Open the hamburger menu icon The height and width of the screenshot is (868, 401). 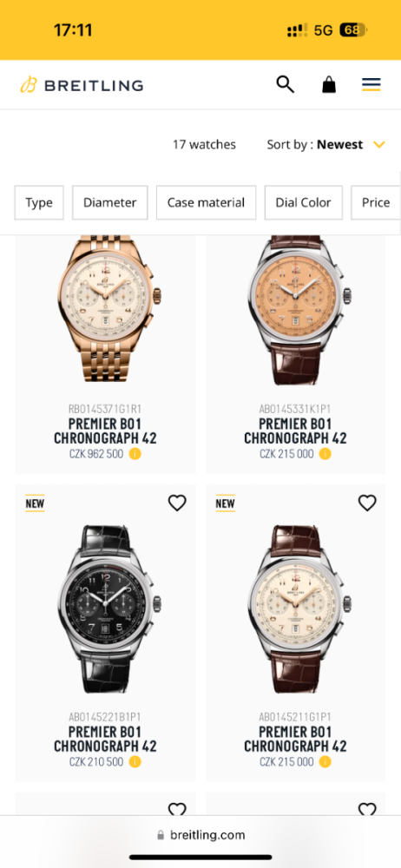371,85
